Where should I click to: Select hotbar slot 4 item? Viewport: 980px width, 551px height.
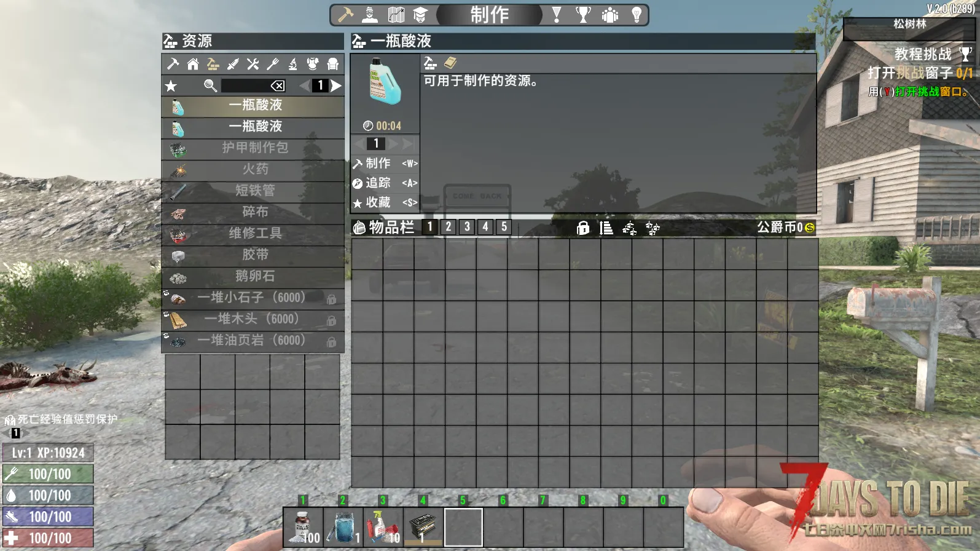[x=423, y=527]
